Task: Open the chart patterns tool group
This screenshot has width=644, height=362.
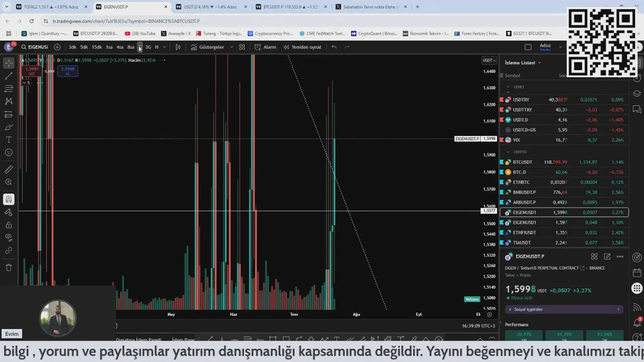Action: point(9,102)
